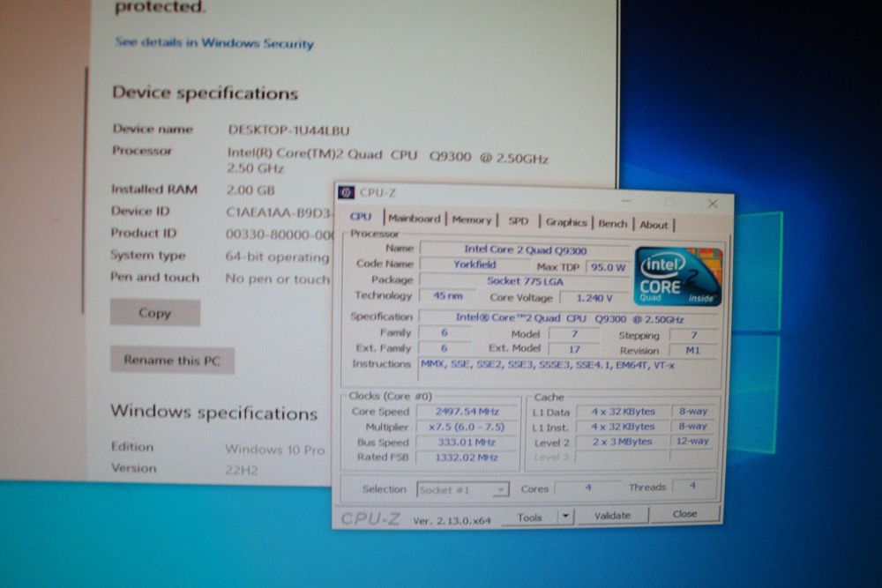Click the Multiplier value x7.5 (6.0 - 7.5)
882x588 pixels.
[467, 427]
